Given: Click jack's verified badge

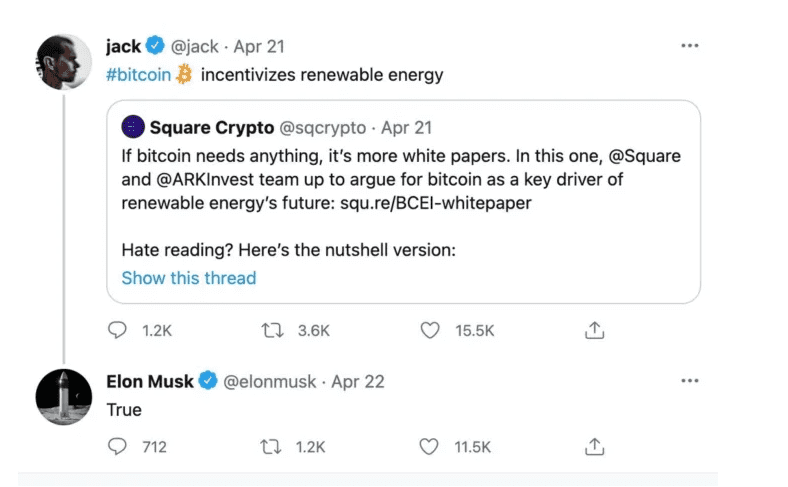Looking at the screenshot, I should point(156,46).
